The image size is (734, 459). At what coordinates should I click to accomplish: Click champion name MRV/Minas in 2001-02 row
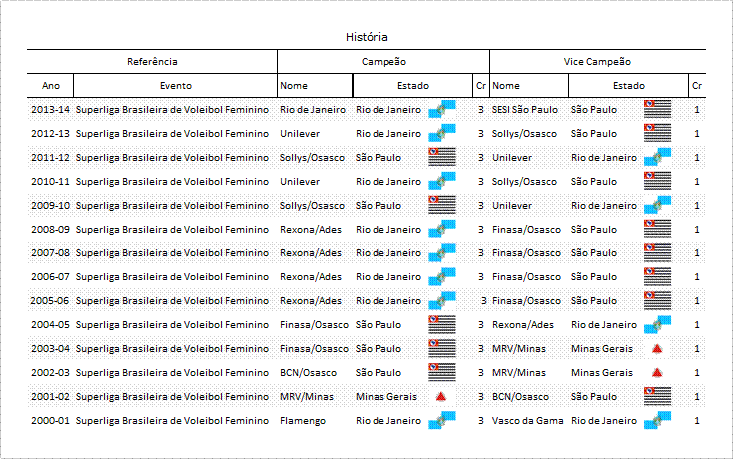(307, 397)
